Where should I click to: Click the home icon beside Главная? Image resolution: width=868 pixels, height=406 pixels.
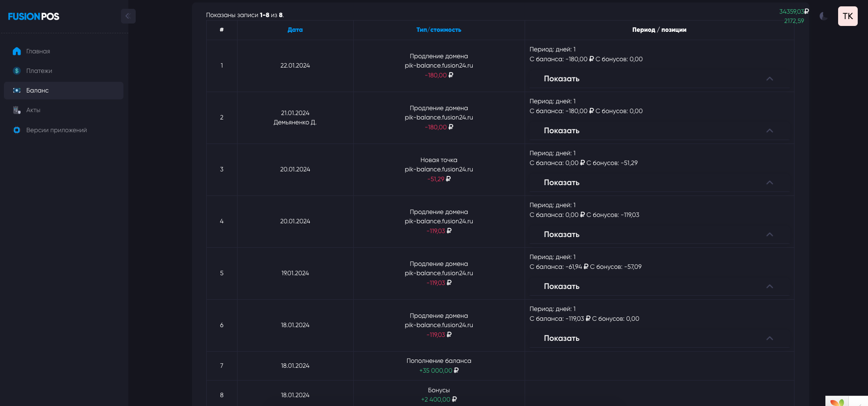17,51
